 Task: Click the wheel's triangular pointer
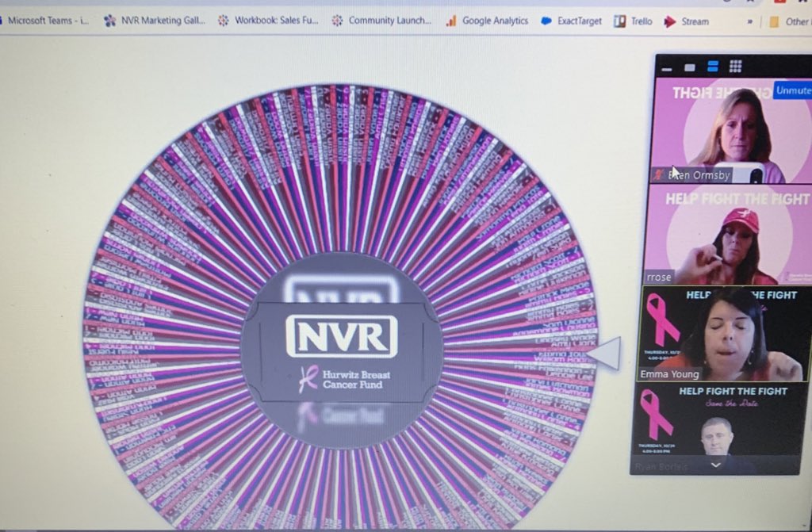tap(603, 353)
